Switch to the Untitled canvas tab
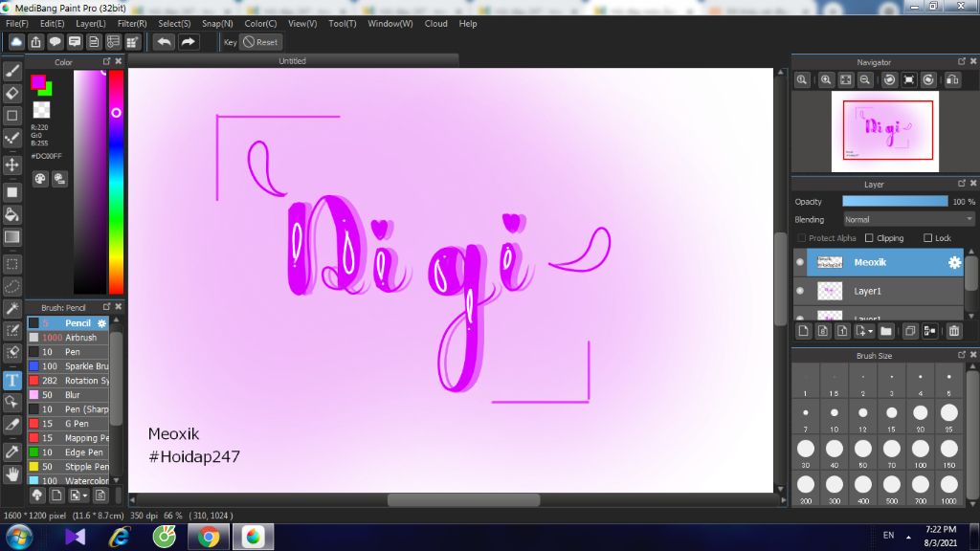The height and width of the screenshot is (551, 980). [x=292, y=60]
